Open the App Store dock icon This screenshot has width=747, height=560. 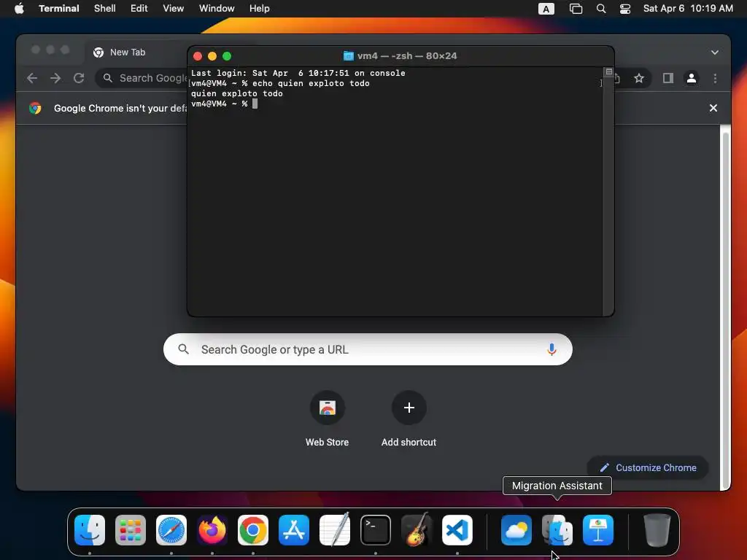tap(294, 530)
